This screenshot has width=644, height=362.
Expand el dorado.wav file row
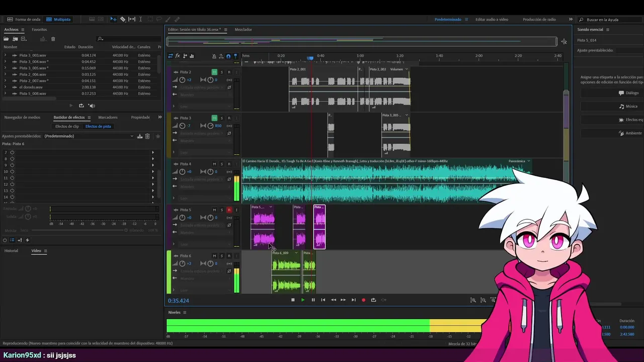[x=5, y=87]
